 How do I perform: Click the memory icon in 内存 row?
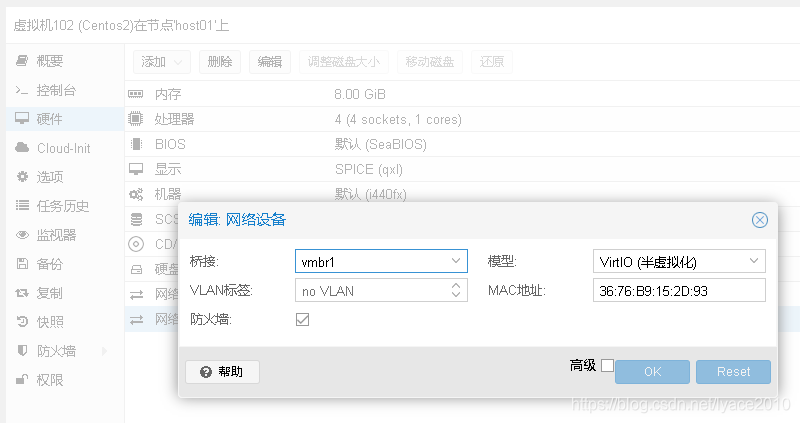click(136, 94)
